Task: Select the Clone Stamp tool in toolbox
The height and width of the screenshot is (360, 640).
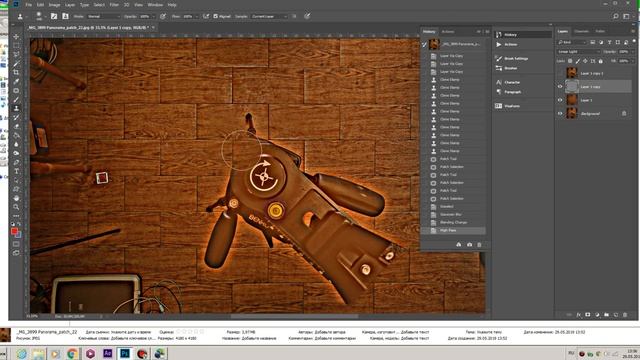Action: pyautogui.click(x=16, y=108)
